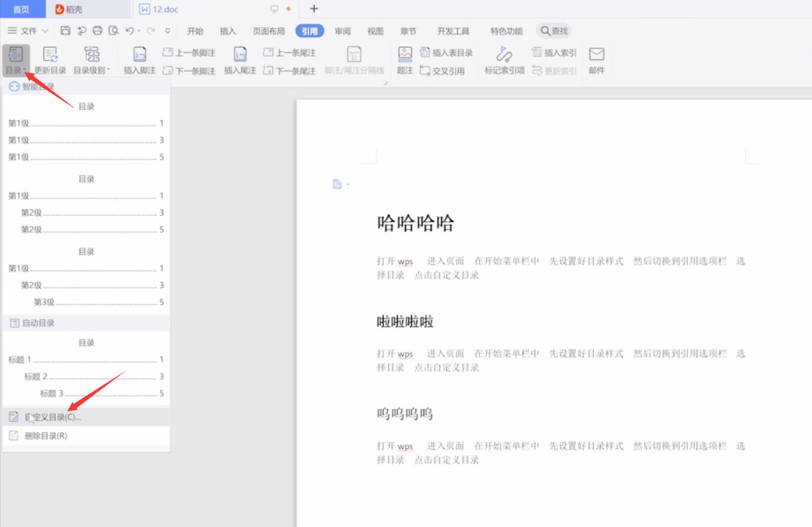Expand the quick access toolbar customize arrow
The image size is (812, 527).
168,31
